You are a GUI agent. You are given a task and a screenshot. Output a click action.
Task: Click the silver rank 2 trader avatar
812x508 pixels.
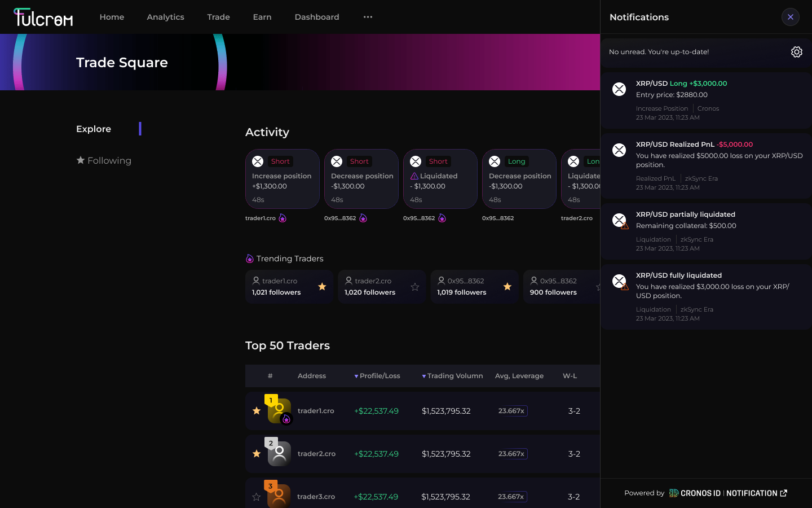click(279, 453)
